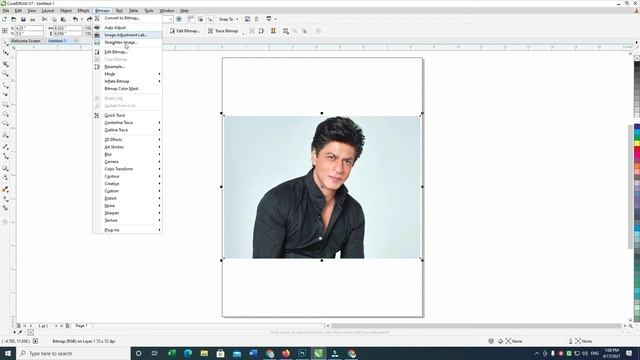Open the Color Transform submenu item
The image size is (640, 360).
127,169
